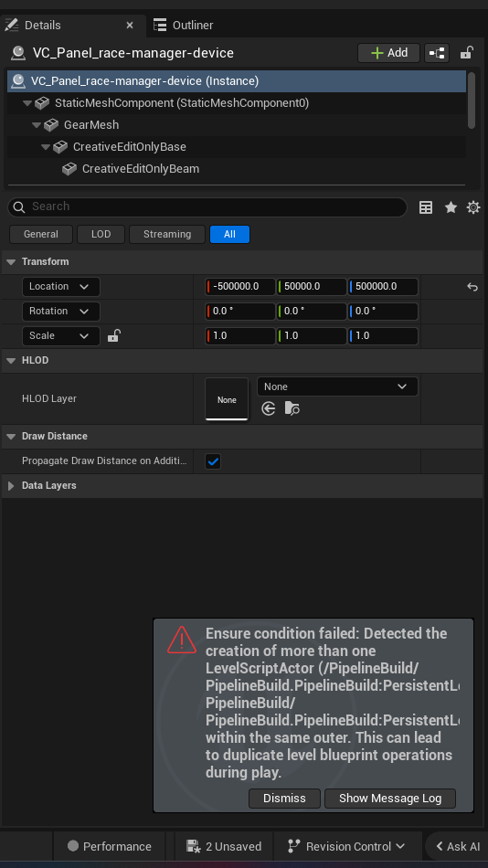The height and width of the screenshot is (868, 488).
Task: Click the Scale X value field
Action: click(239, 336)
